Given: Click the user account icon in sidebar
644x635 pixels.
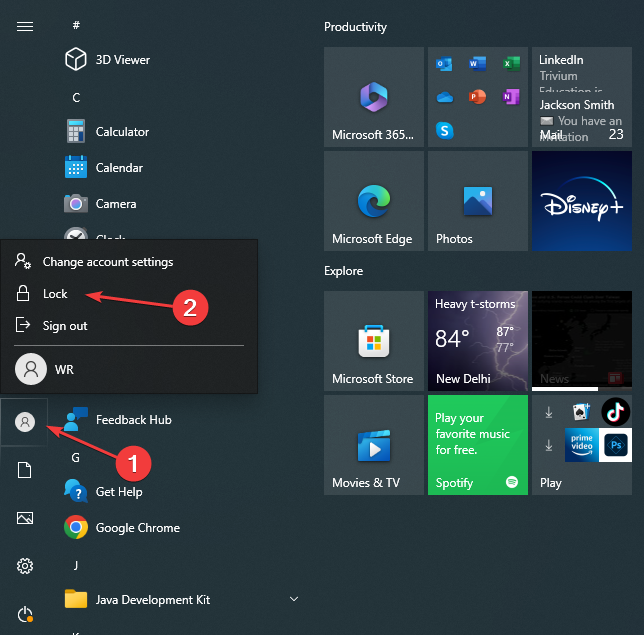Looking at the screenshot, I should 25,422.
